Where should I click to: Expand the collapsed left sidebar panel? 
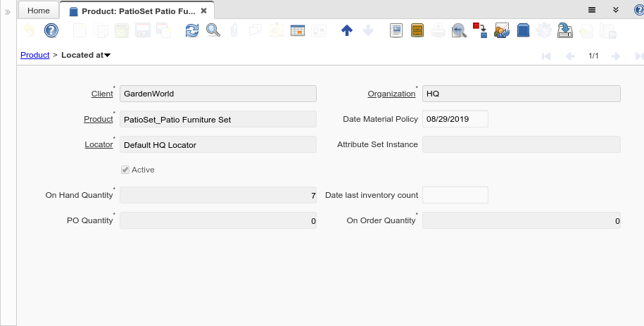[8, 12]
